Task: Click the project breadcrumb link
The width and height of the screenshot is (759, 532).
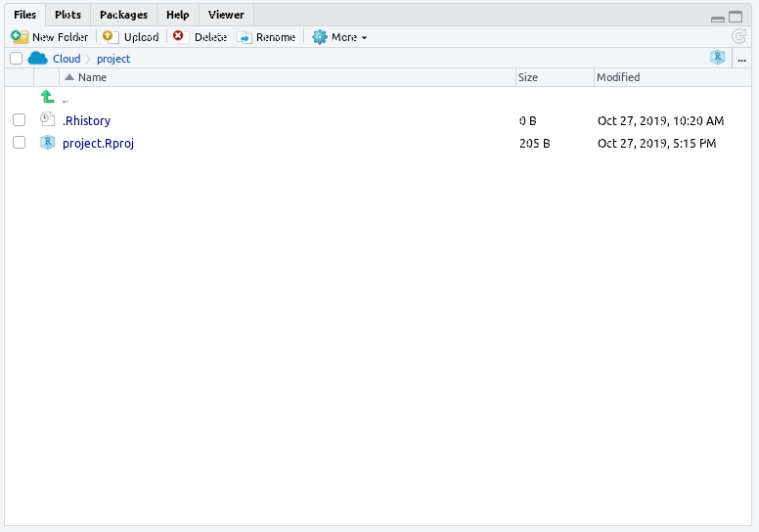Action: 113,59
